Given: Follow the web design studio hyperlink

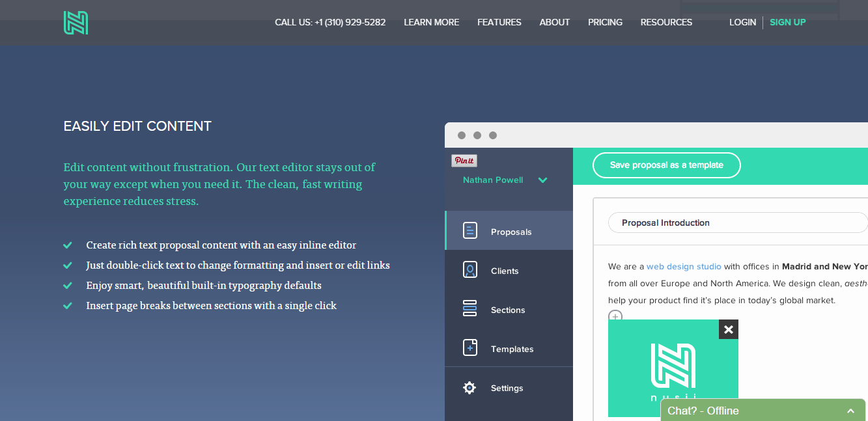Looking at the screenshot, I should (x=684, y=266).
